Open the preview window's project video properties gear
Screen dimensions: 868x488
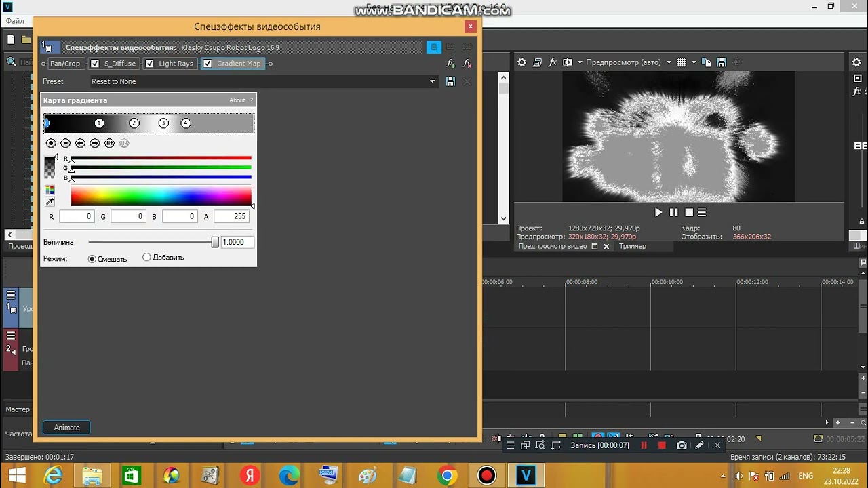[521, 62]
